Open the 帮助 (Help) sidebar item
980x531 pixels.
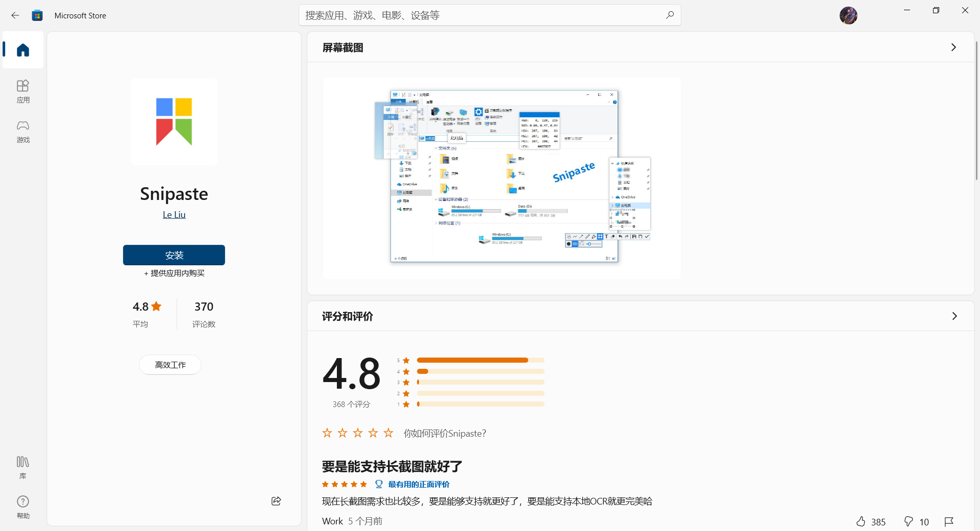[23, 508]
